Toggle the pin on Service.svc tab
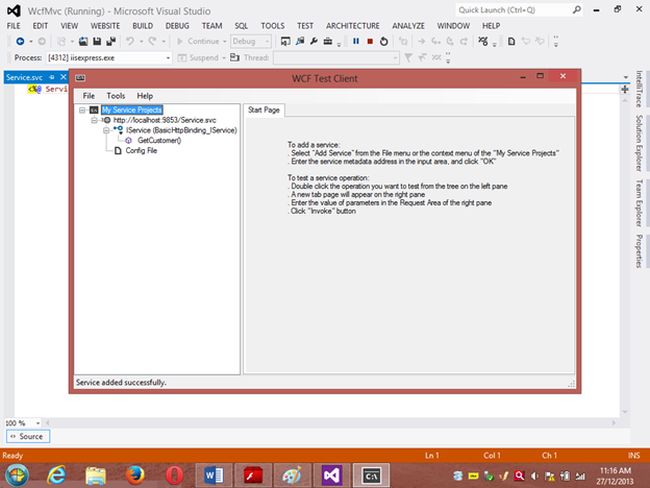 pyautogui.click(x=52, y=77)
